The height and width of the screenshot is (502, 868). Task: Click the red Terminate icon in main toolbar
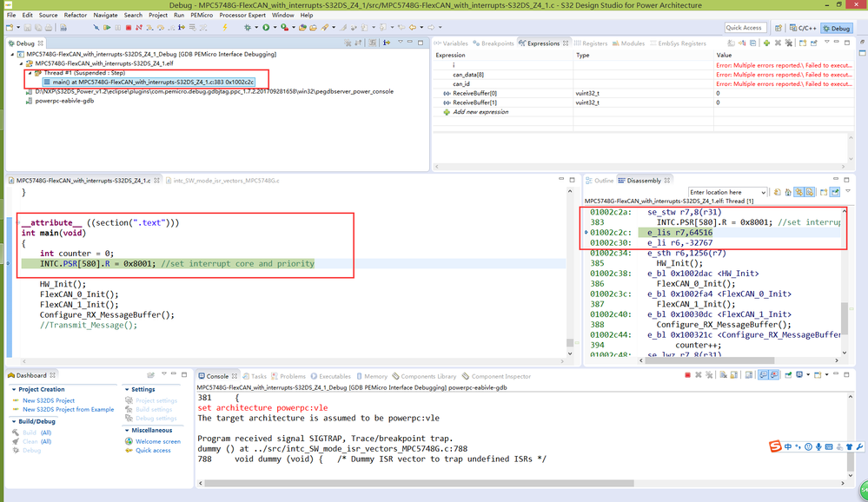tap(129, 27)
